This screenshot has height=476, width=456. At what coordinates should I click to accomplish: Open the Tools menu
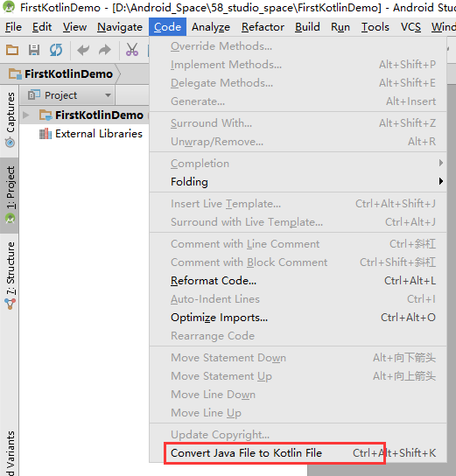[x=375, y=27]
